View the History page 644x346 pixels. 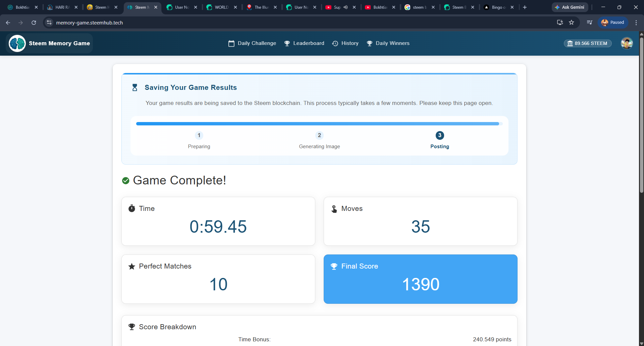345,43
